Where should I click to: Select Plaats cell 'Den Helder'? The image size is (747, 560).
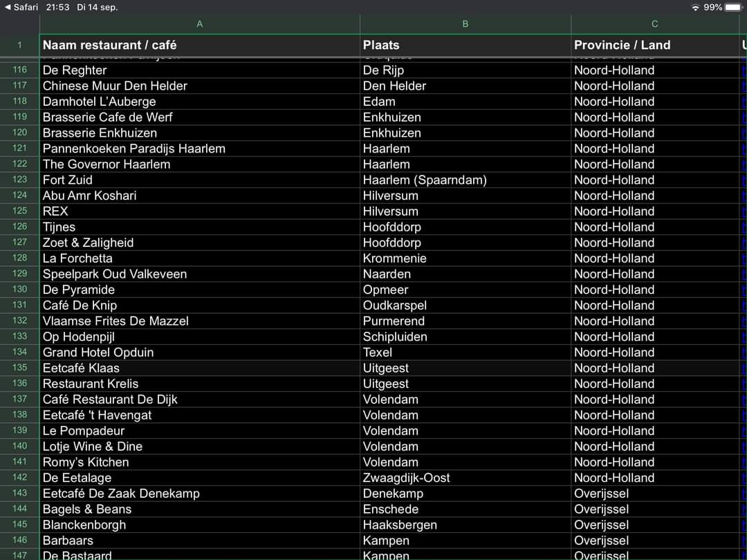(x=465, y=86)
